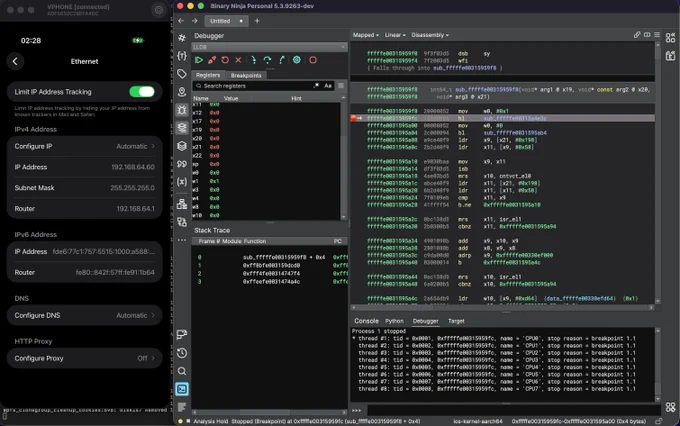Image resolution: width=680 pixels, height=426 pixels.
Task: Open the Log sidebar icon below Console
Action: pos(182,407)
